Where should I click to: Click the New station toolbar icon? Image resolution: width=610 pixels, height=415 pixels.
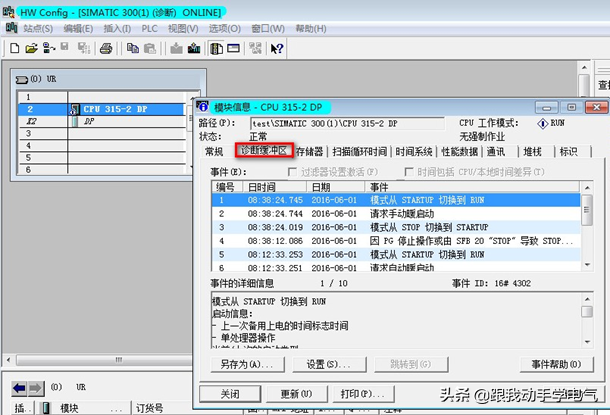coord(14,48)
